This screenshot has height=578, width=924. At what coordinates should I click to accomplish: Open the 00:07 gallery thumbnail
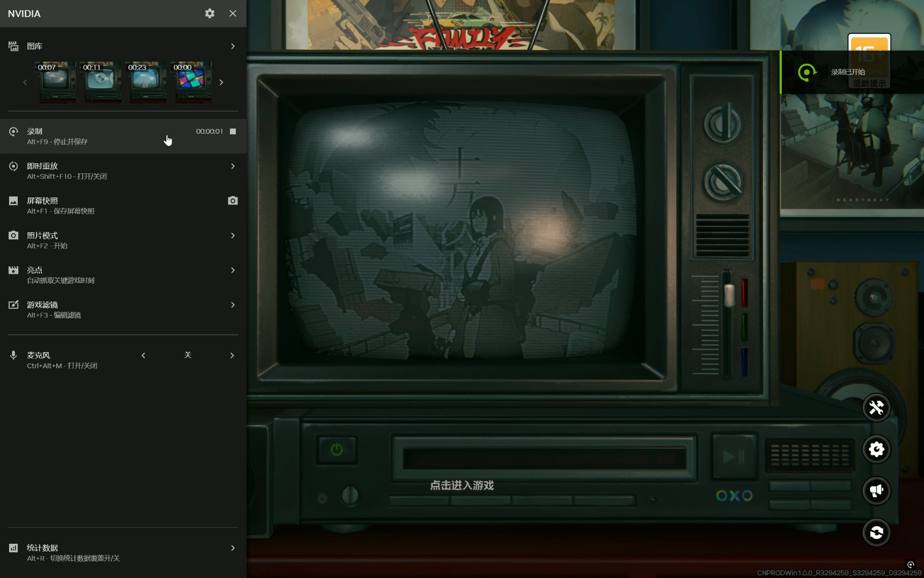pyautogui.click(x=55, y=82)
